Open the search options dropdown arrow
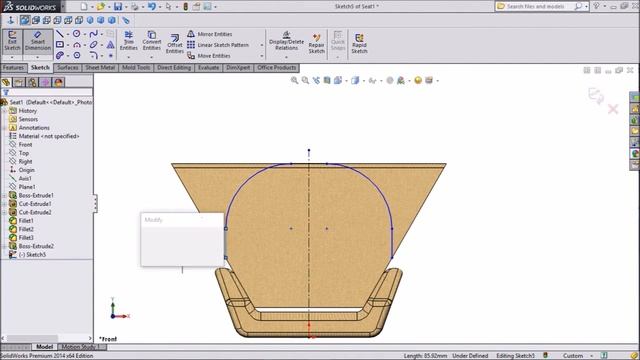Screen dimensions: 640x360 click(x=587, y=7)
